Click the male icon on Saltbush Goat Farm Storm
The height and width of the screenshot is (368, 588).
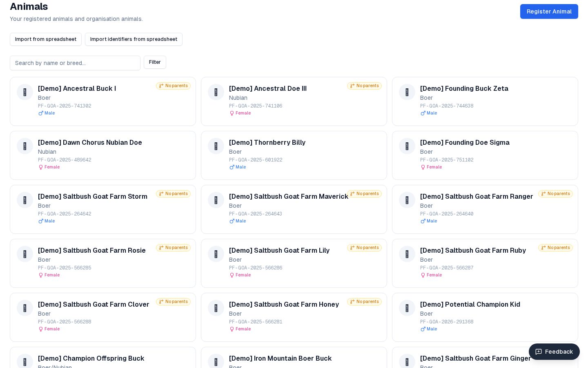[x=41, y=221]
